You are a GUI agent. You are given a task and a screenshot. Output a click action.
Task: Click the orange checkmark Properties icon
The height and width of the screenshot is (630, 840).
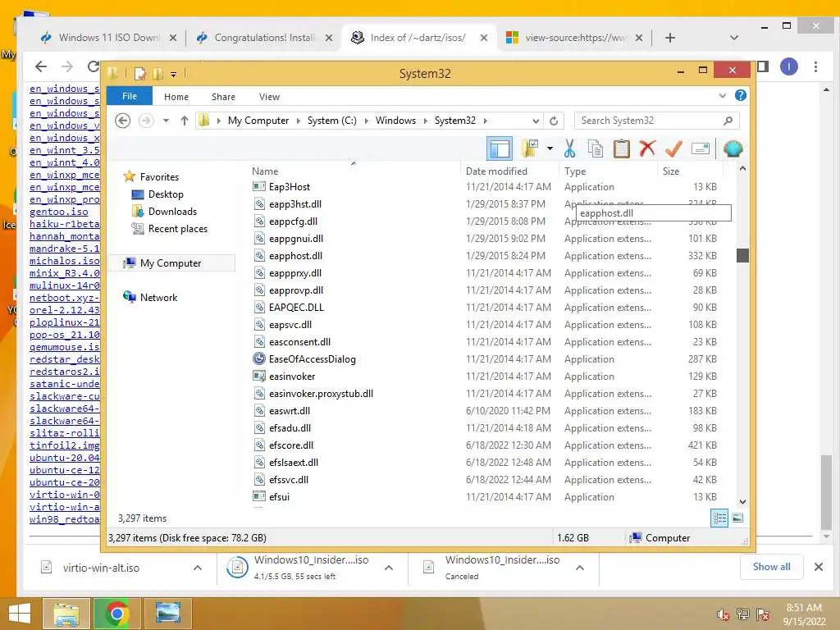673,148
